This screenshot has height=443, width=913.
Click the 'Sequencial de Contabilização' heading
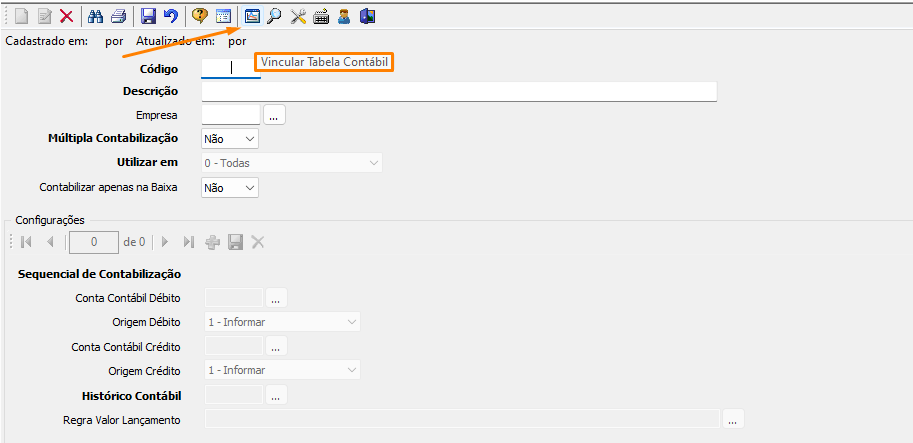(100, 274)
